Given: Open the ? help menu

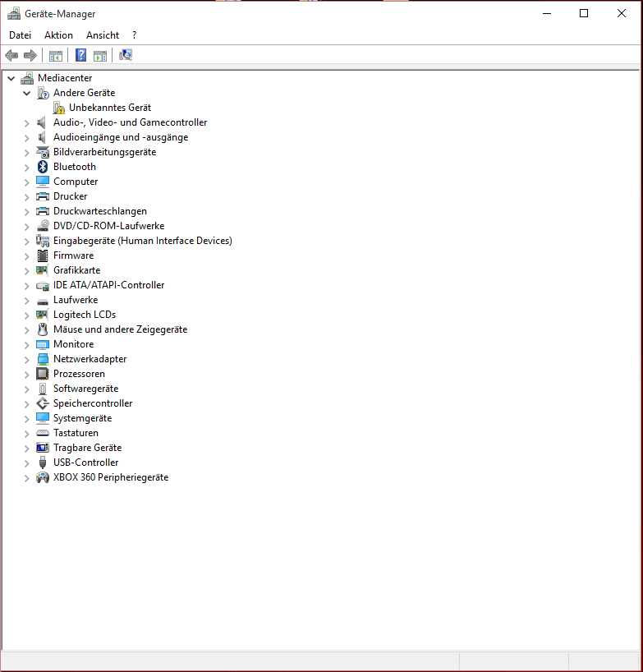Looking at the screenshot, I should click(x=134, y=35).
